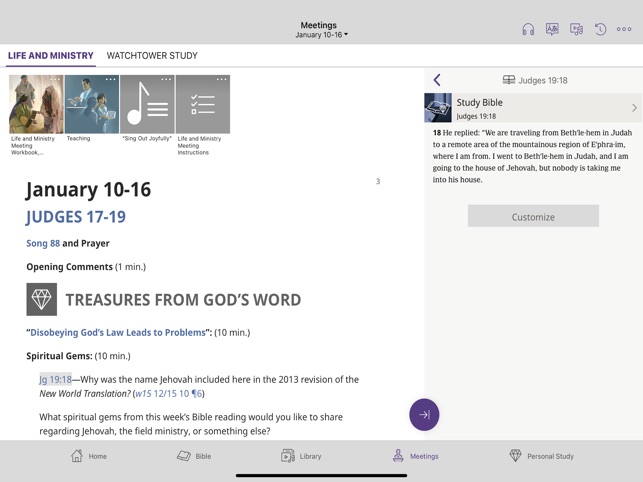643x482 pixels.
Task: Open the Song 88 link
Action: tap(43, 243)
